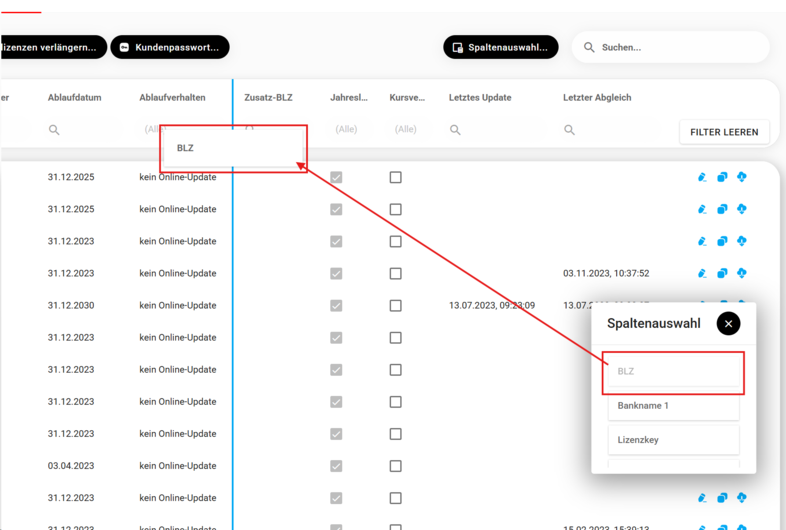The width and height of the screenshot is (786, 530).
Task: Toggle Jahreslizenz checkbox in the second row
Action: click(x=336, y=209)
